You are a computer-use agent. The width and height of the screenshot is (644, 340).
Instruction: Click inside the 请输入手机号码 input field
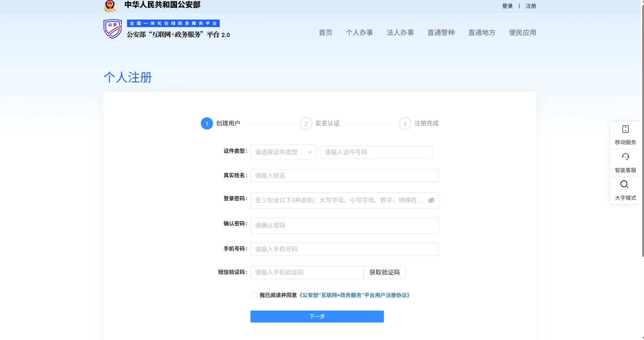tap(344, 249)
